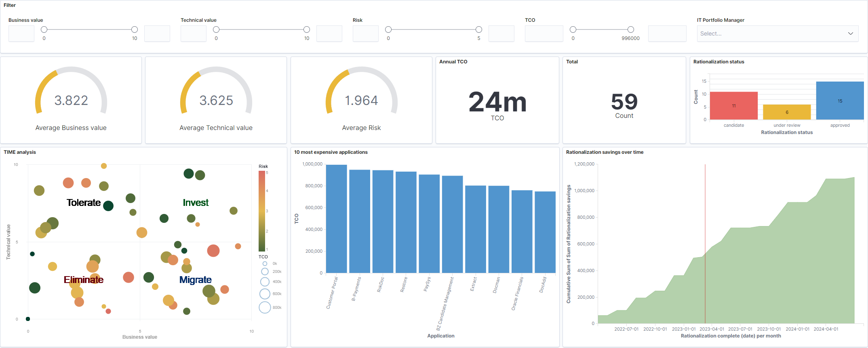Click the 24m Annual TCO metric

pos(497,102)
